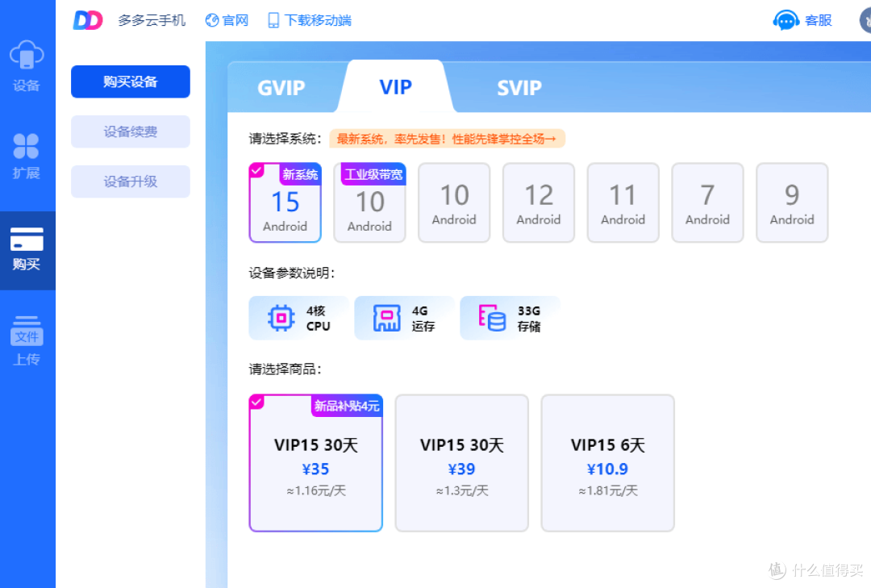This screenshot has height=588, width=871.
Task: Select the Android 12 system card
Action: pyautogui.click(x=538, y=202)
